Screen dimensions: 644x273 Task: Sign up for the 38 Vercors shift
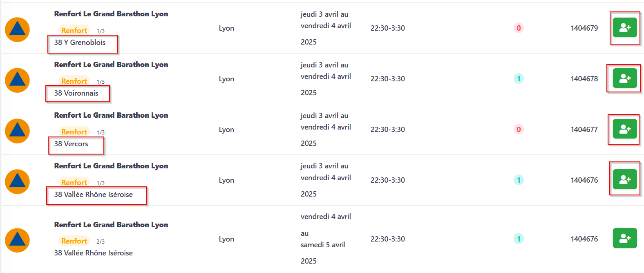click(625, 129)
